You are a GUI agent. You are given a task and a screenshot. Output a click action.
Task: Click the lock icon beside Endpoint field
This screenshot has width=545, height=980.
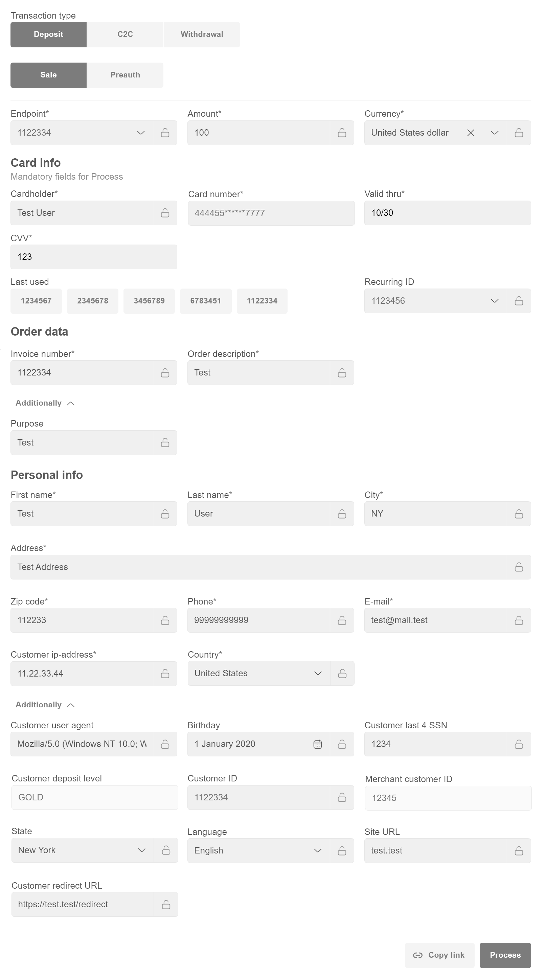tap(165, 133)
